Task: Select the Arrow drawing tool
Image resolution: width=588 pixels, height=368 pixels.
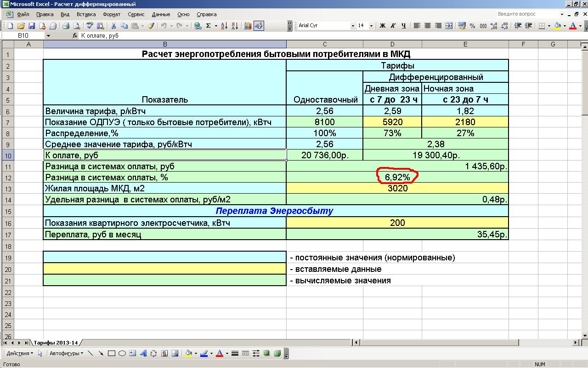Action: pos(101,353)
